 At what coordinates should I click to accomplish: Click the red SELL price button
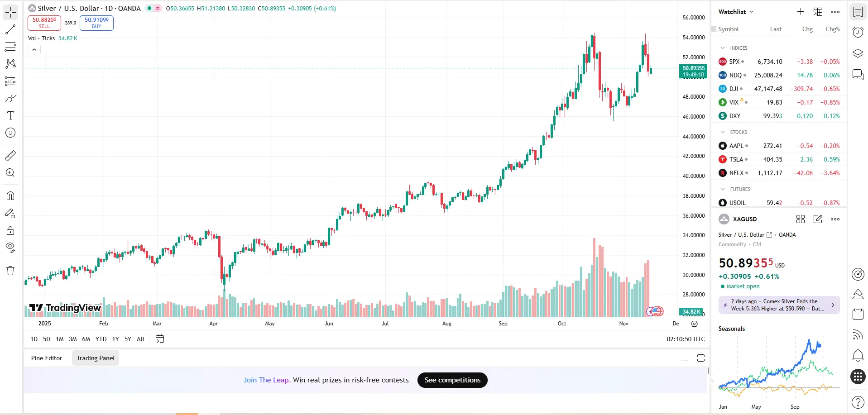(x=44, y=23)
